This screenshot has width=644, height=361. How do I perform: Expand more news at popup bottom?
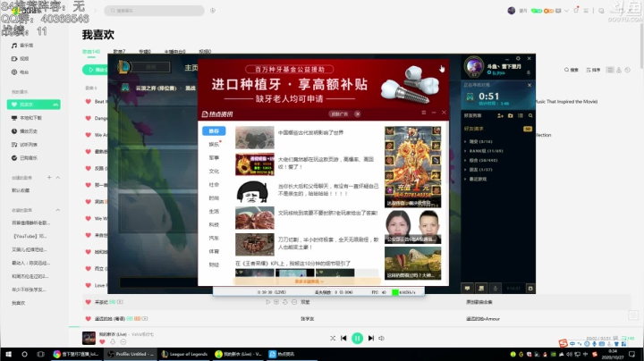pos(307,281)
